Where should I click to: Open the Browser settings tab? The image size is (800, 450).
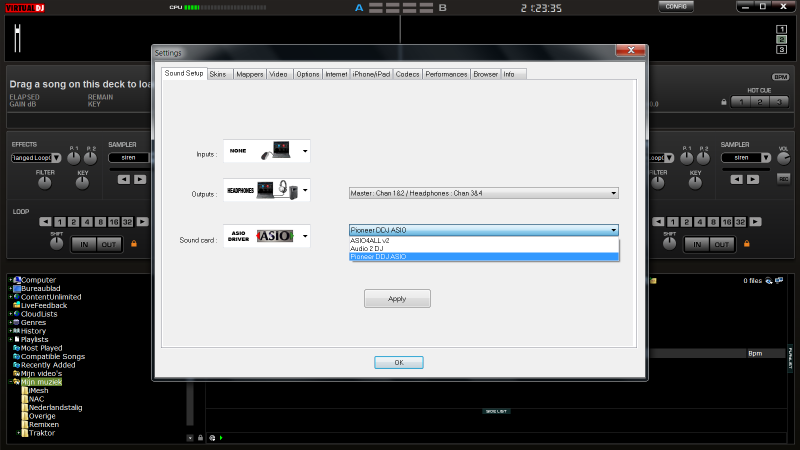coord(485,74)
